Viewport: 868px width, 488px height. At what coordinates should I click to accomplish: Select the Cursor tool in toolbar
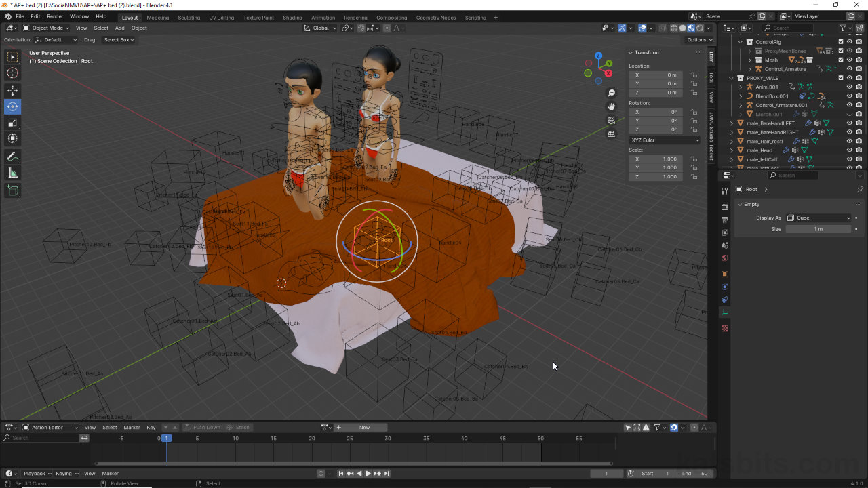12,73
